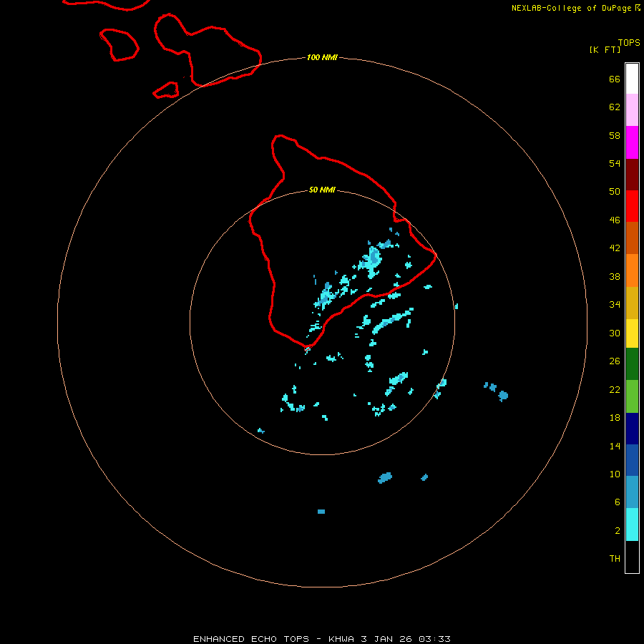
Task: Click the "50 NMI" range ring label
Action: tap(322, 190)
